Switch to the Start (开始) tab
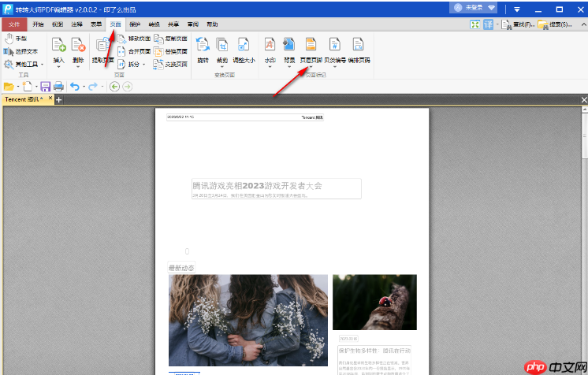588x375 pixels. [x=38, y=24]
